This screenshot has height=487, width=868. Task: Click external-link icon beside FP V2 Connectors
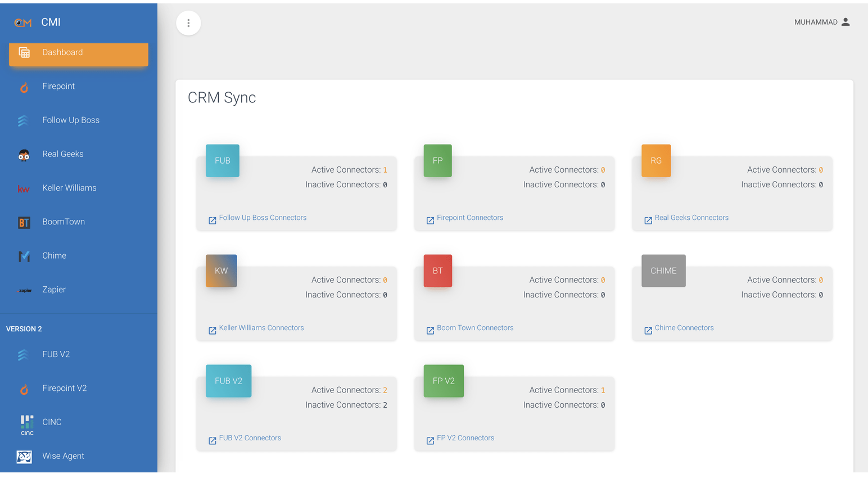(430, 441)
